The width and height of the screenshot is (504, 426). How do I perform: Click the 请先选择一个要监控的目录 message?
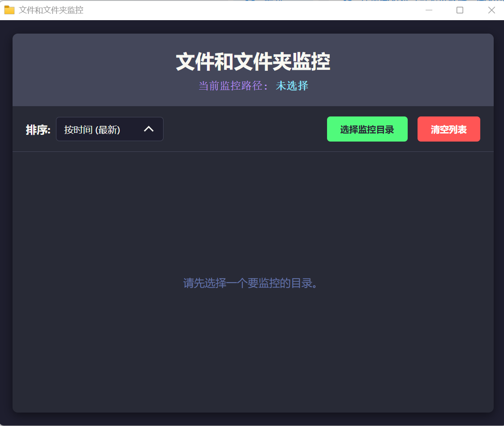click(x=253, y=283)
